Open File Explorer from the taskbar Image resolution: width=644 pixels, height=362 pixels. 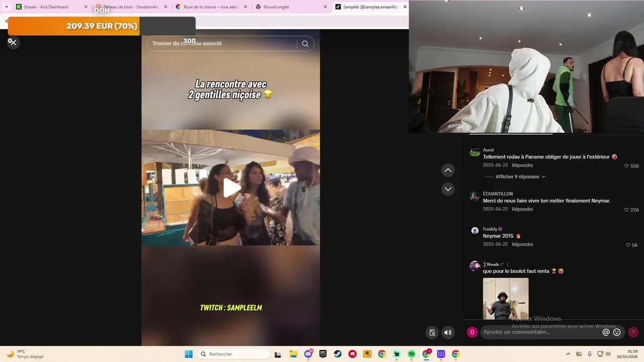click(x=293, y=354)
